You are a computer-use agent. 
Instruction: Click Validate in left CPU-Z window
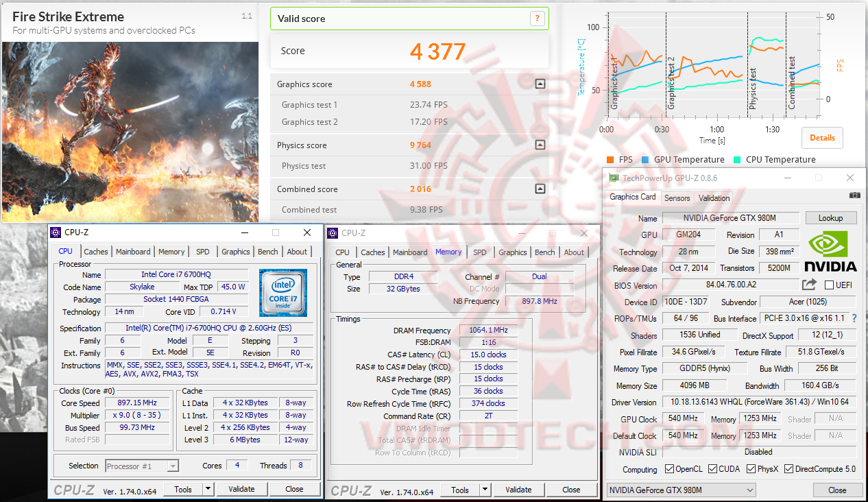coord(241,489)
